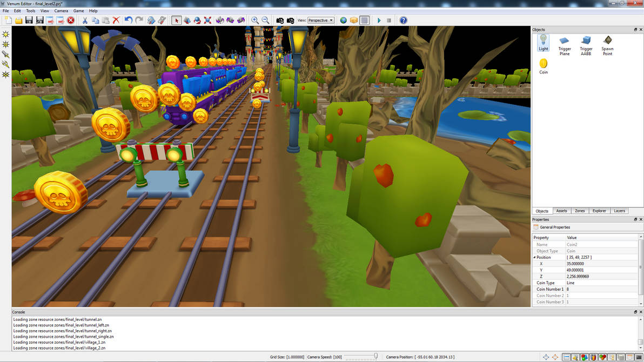Screen dimensions: 644x362
Task: Open the Game menu
Action: point(78,11)
